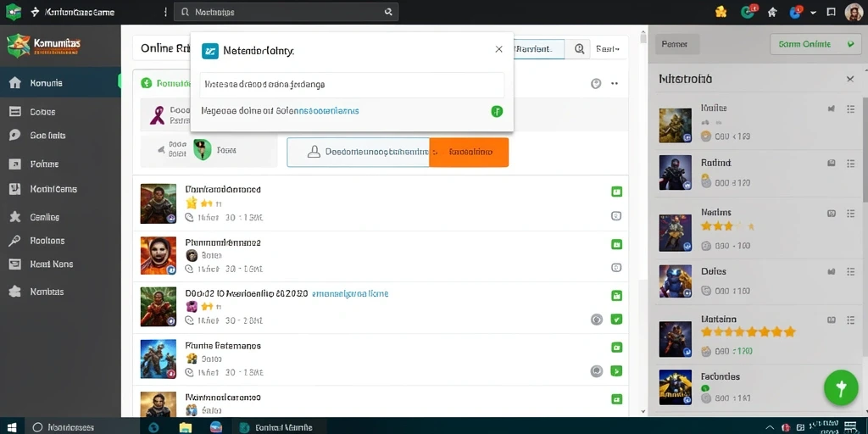Open the Windows Start menu
Image resolution: width=868 pixels, height=434 pixels.
(x=12, y=427)
